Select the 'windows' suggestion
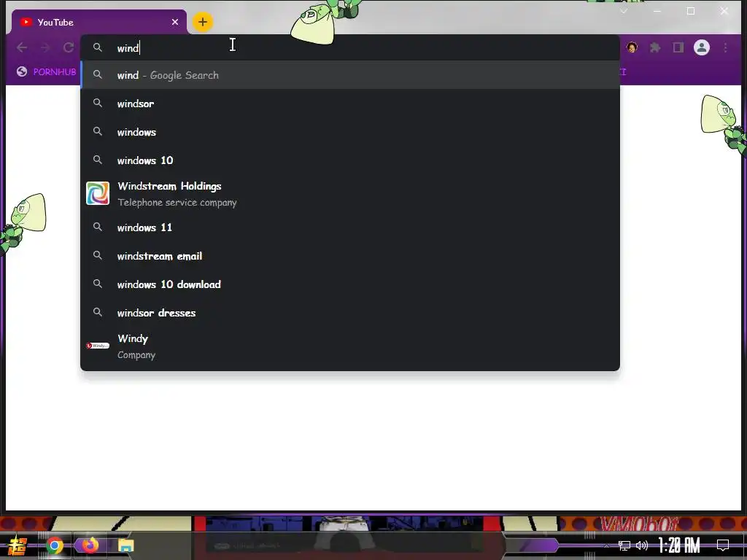This screenshot has width=747, height=560. (x=350, y=132)
